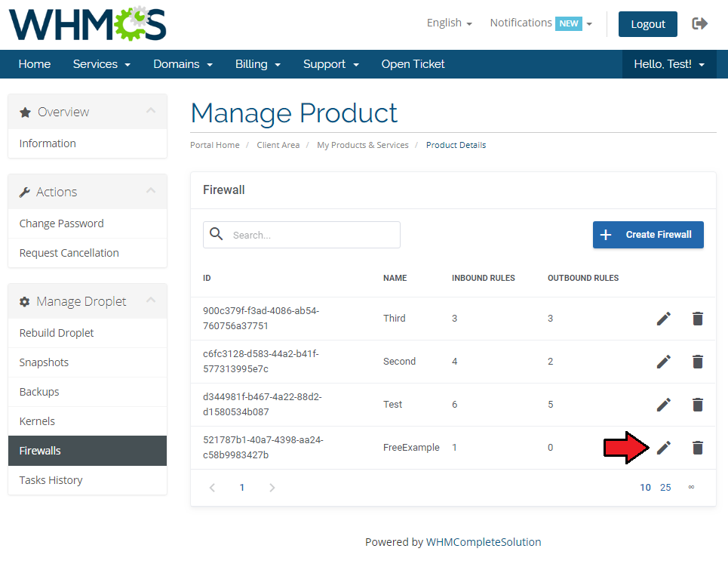Follow My Products & Services breadcrumb

[x=363, y=145]
